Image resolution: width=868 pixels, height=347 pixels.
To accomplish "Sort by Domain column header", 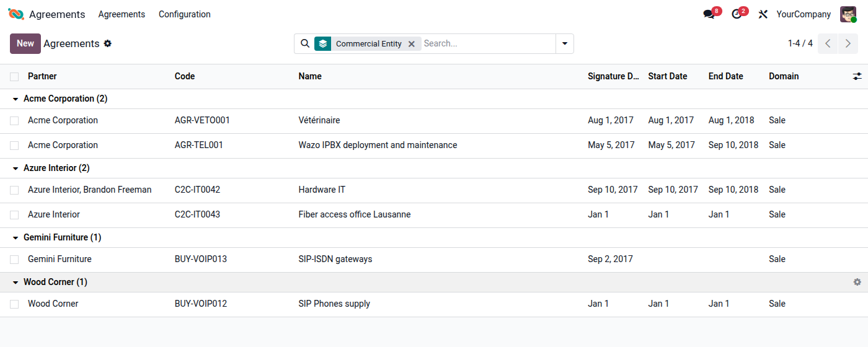I will [x=784, y=76].
